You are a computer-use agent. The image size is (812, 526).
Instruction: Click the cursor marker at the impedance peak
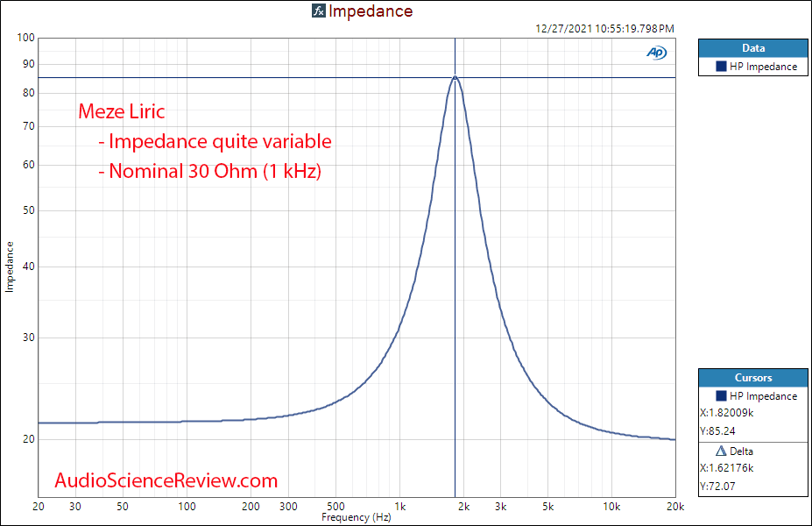coord(455,78)
